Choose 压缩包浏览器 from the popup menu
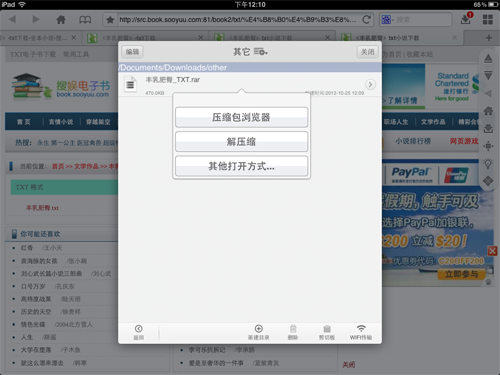Viewport: 500px width, 375px height. [x=241, y=117]
